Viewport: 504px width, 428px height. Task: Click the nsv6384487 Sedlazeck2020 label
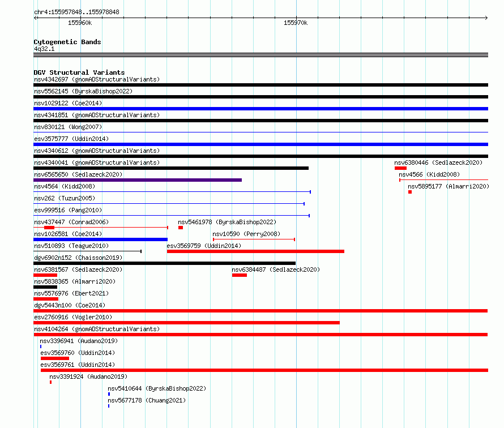[x=276, y=269]
